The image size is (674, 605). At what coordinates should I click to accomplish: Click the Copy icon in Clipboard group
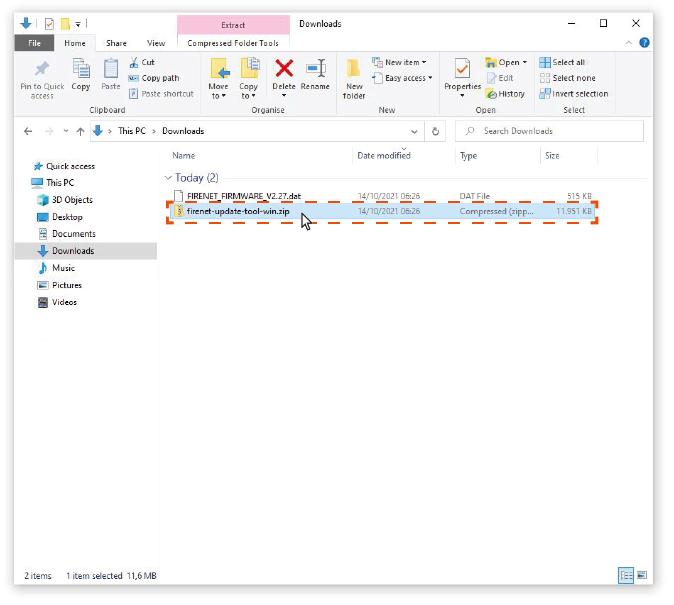[81, 69]
